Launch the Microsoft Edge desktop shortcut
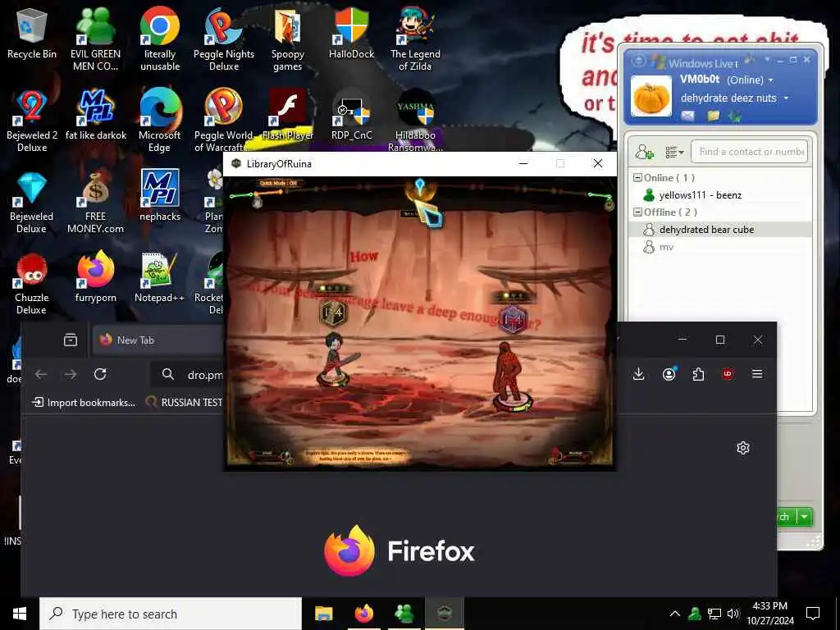The height and width of the screenshot is (630, 840). click(x=160, y=120)
